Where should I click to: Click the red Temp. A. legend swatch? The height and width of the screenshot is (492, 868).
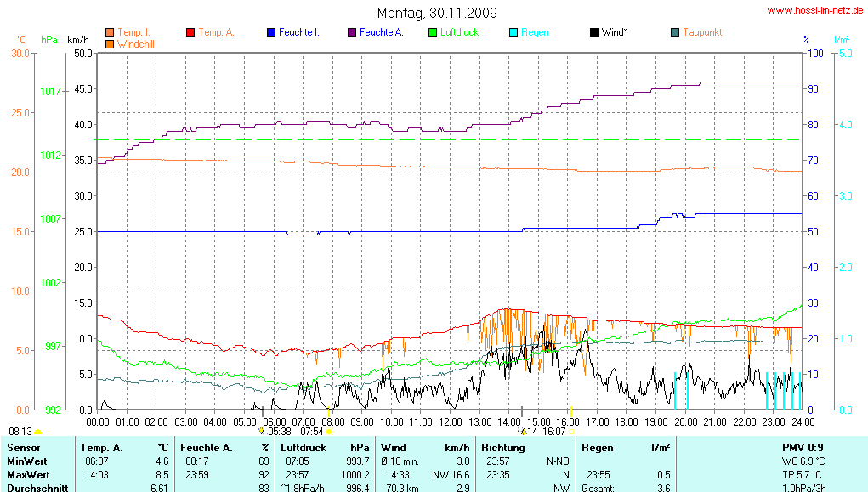click(x=190, y=32)
